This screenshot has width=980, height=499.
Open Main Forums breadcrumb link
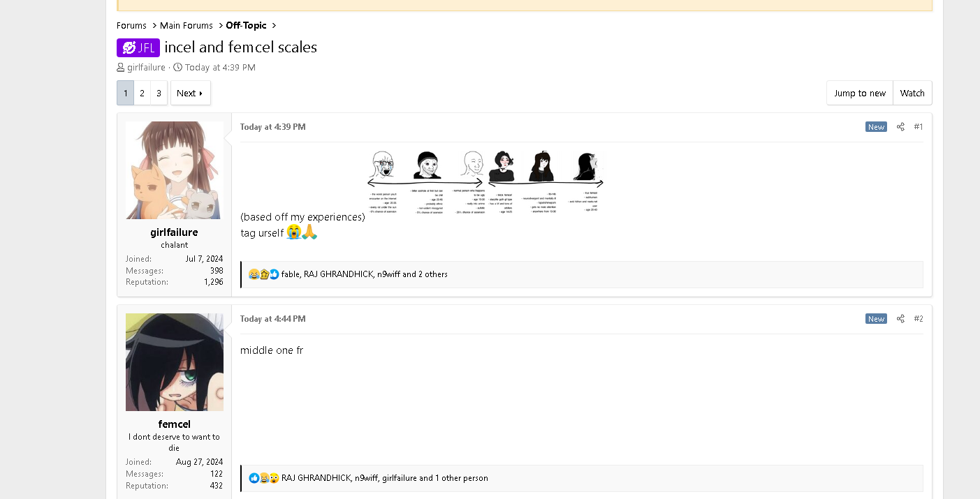[x=186, y=26]
